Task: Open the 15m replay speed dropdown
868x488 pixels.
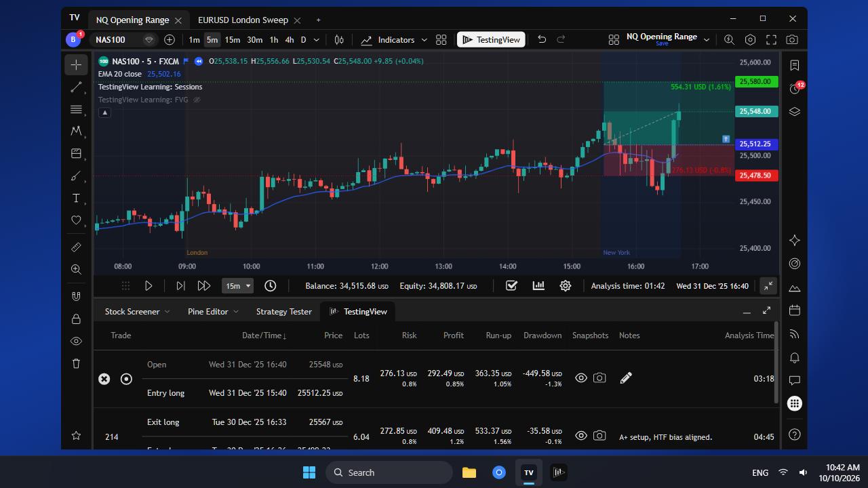Action: (x=237, y=286)
